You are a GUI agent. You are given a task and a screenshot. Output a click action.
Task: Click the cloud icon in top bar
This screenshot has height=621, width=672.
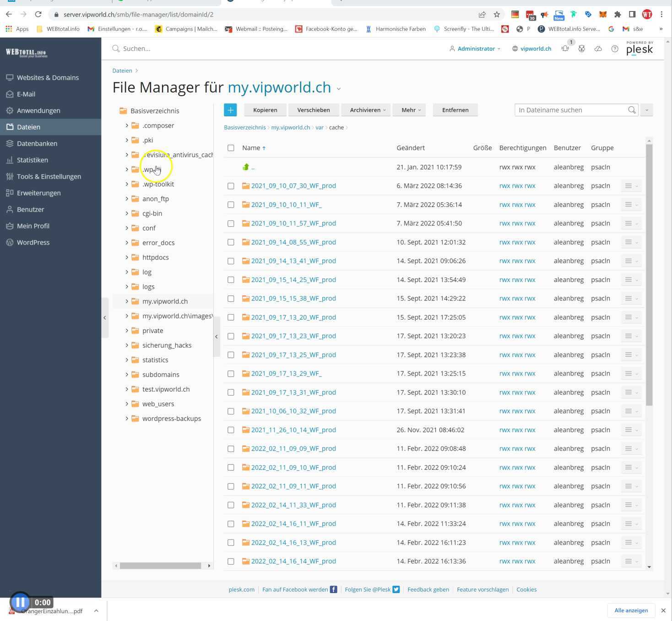coord(598,49)
